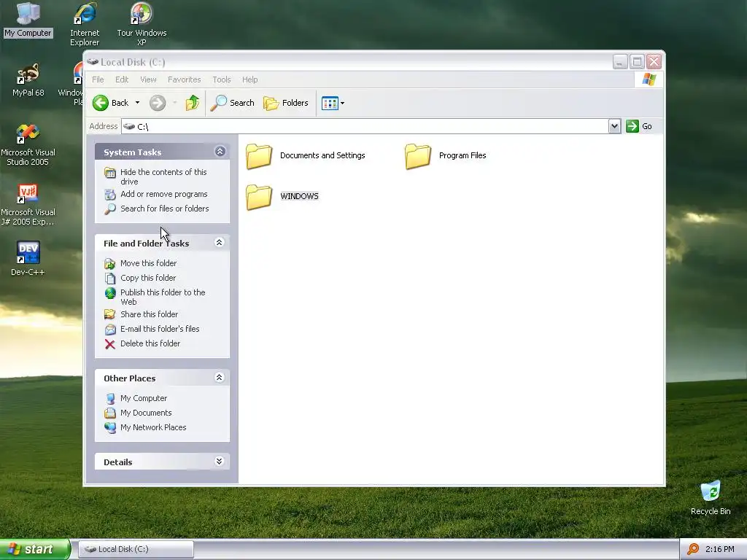Image resolution: width=747 pixels, height=560 pixels.
Task: Click Local Disk (C:) taskbar button
Action: (x=136, y=549)
